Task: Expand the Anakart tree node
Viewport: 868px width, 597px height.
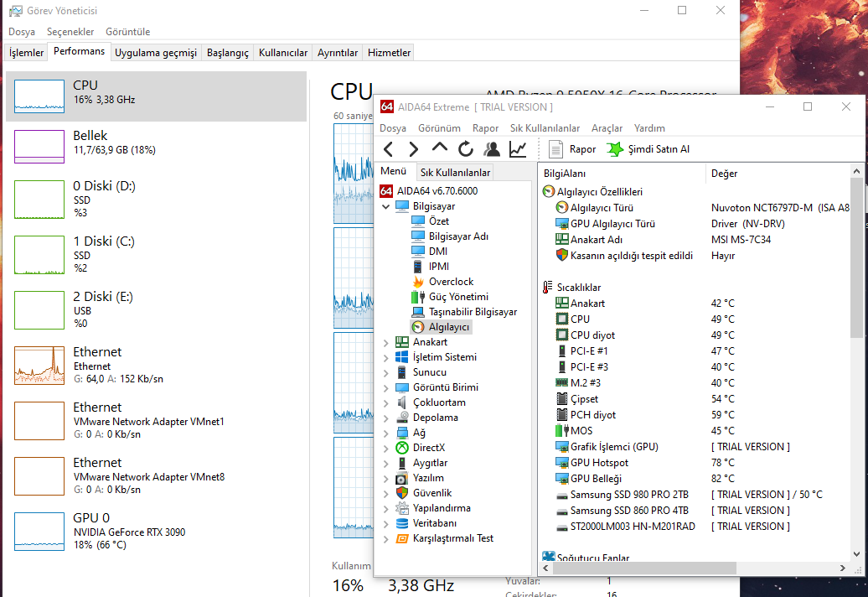Action: tap(386, 343)
